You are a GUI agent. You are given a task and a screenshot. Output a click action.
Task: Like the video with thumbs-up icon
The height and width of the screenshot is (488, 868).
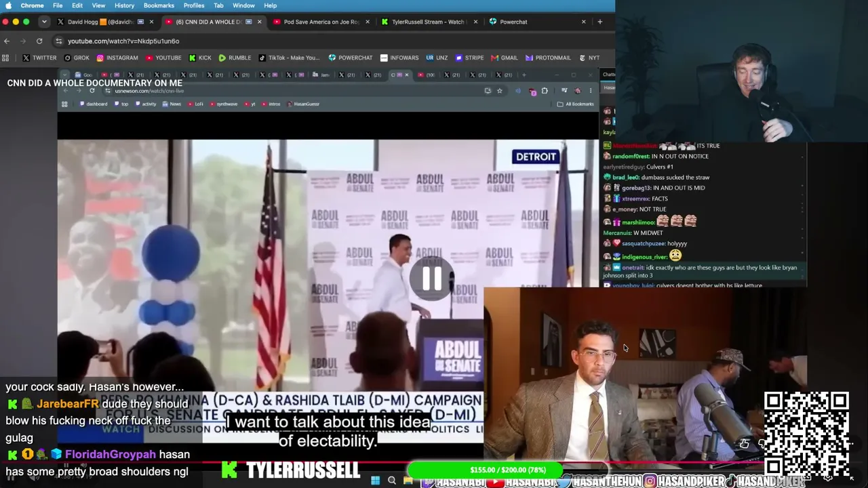pos(744,444)
